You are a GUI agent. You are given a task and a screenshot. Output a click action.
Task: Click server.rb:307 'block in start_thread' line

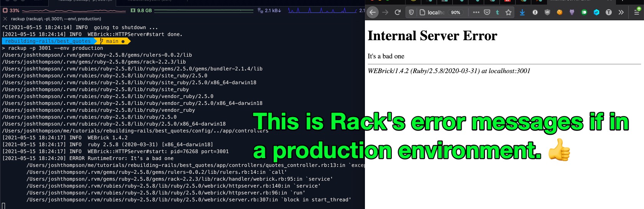pos(189,200)
